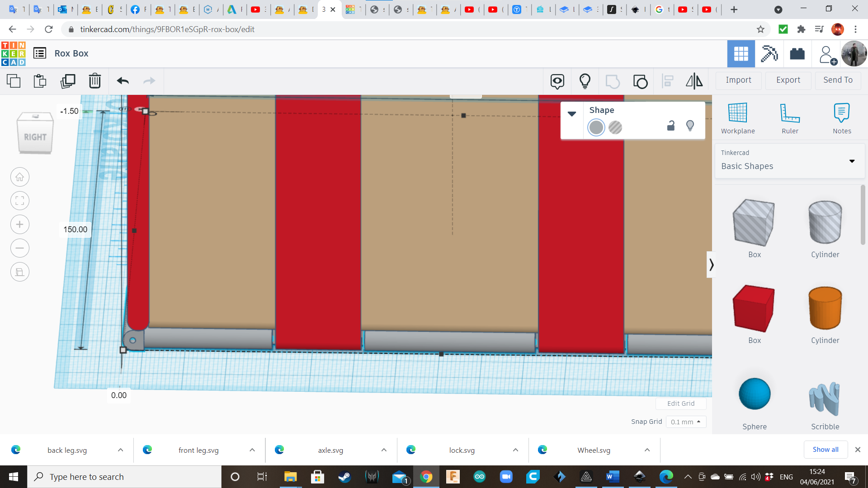This screenshot has width=868, height=488.
Task: Open the Send To menu
Action: 838,80
